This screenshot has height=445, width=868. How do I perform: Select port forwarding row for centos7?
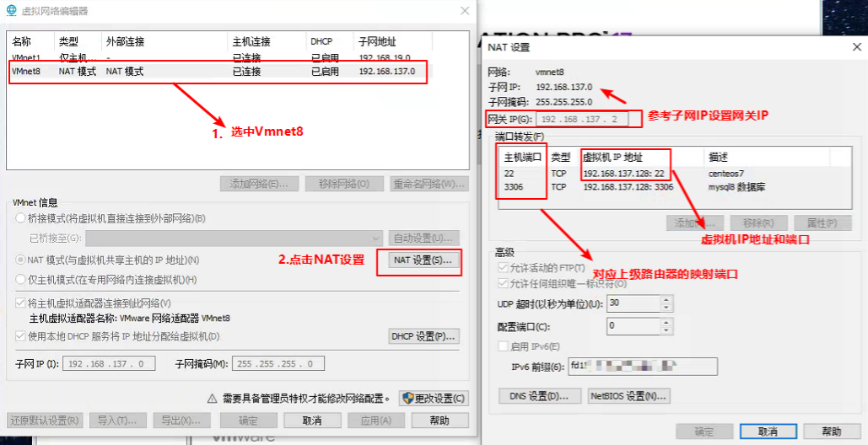(x=674, y=173)
